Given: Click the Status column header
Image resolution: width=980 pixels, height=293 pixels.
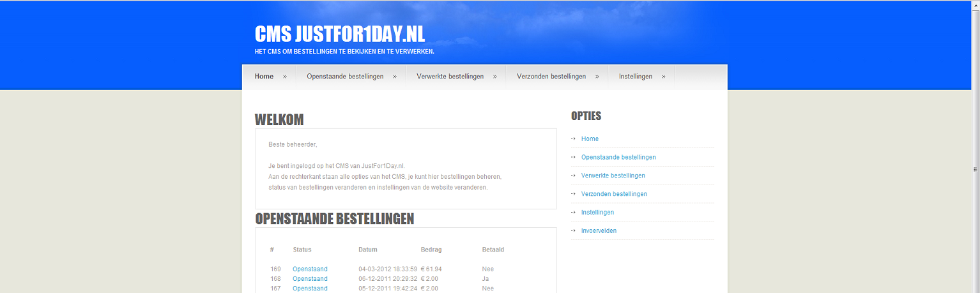Looking at the screenshot, I should [x=302, y=250].
